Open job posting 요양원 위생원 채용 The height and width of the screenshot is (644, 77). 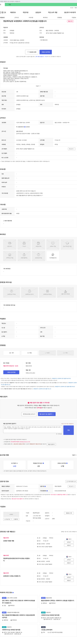9,541
